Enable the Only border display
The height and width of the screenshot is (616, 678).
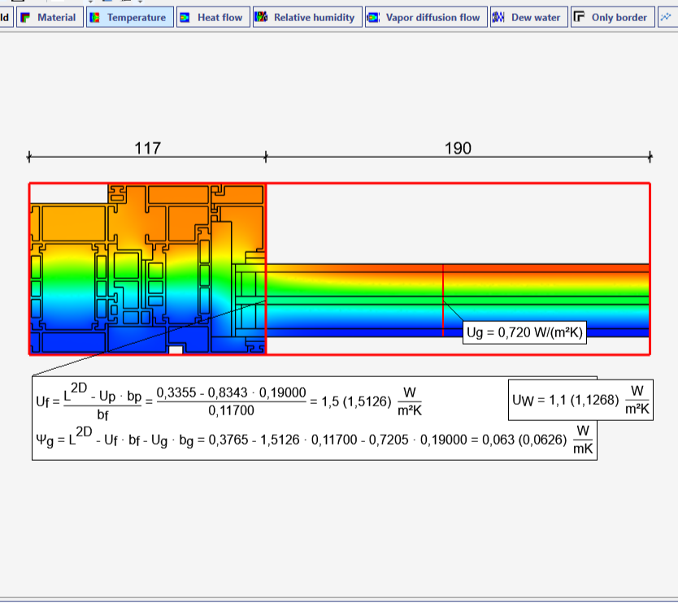pyautogui.click(x=613, y=17)
